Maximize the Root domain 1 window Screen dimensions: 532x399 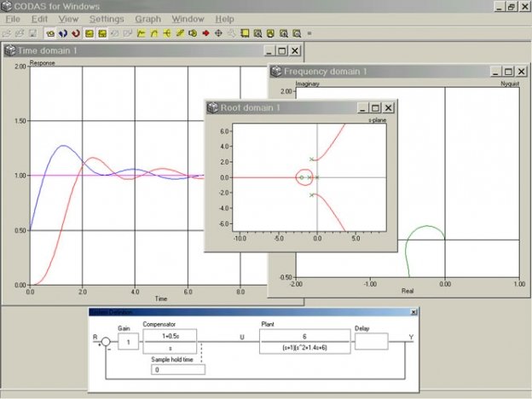[x=375, y=108]
